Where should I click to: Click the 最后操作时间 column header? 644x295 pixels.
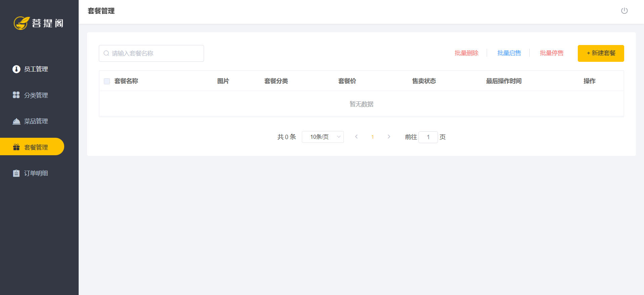pyautogui.click(x=504, y=81)
